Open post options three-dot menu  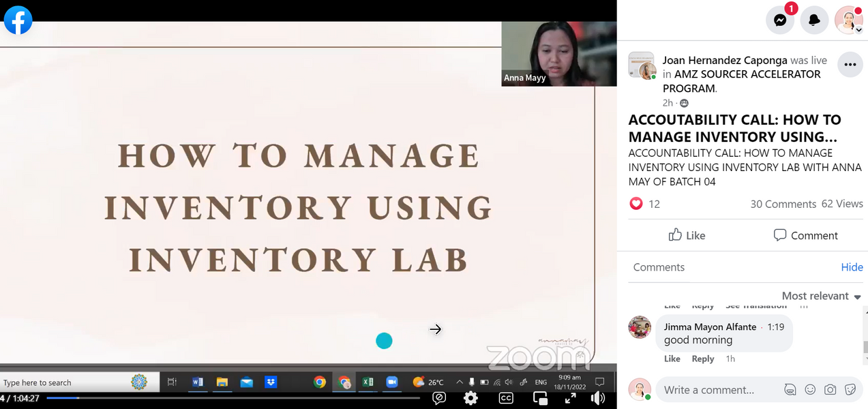[850, 65]
